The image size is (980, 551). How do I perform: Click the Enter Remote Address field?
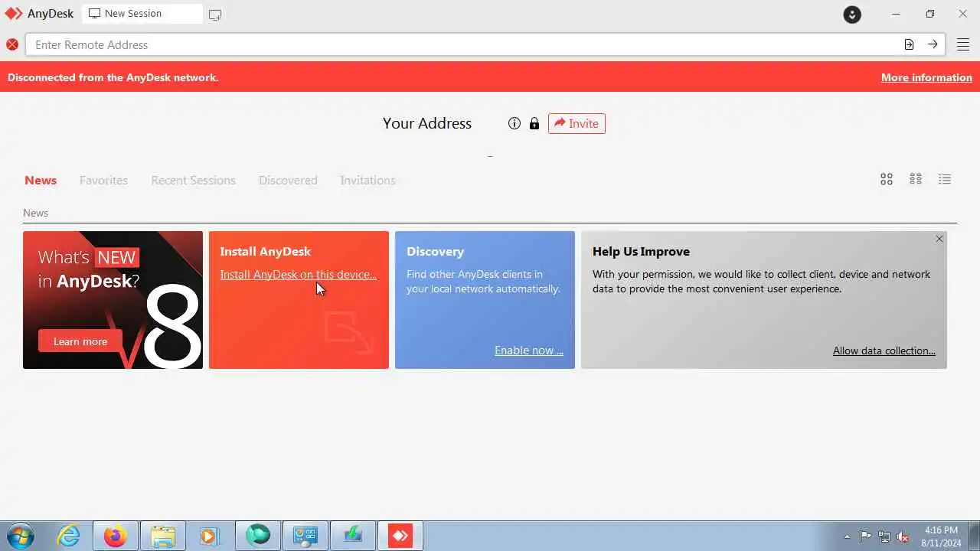coord(464,44)
